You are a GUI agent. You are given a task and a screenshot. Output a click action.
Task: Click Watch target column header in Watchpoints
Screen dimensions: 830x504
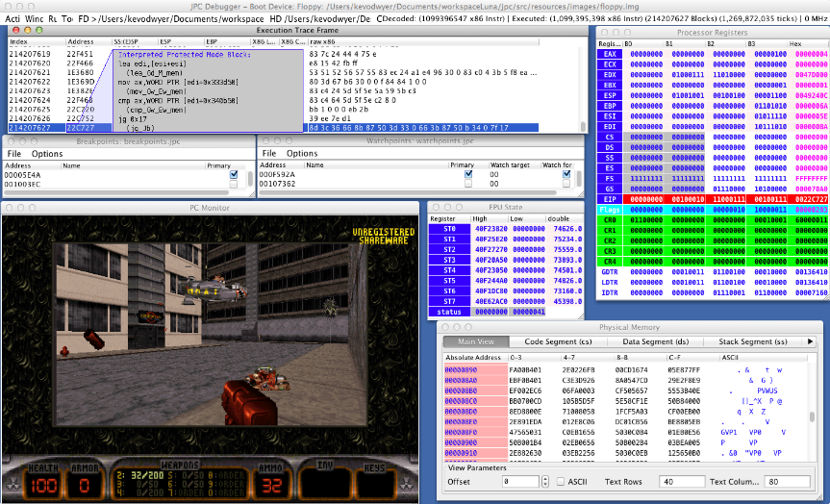coord(514,164)
